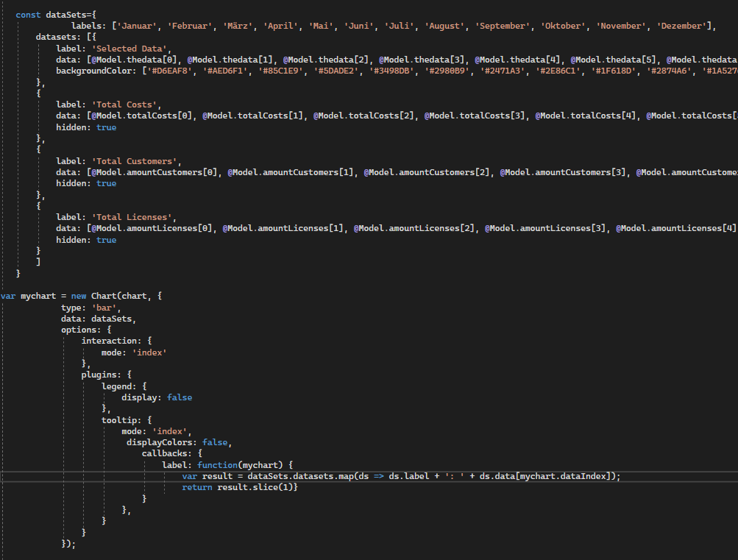Click the 'Selected Data' label string
This screenshot has height=560, width=738.
(x=129, y=49)
